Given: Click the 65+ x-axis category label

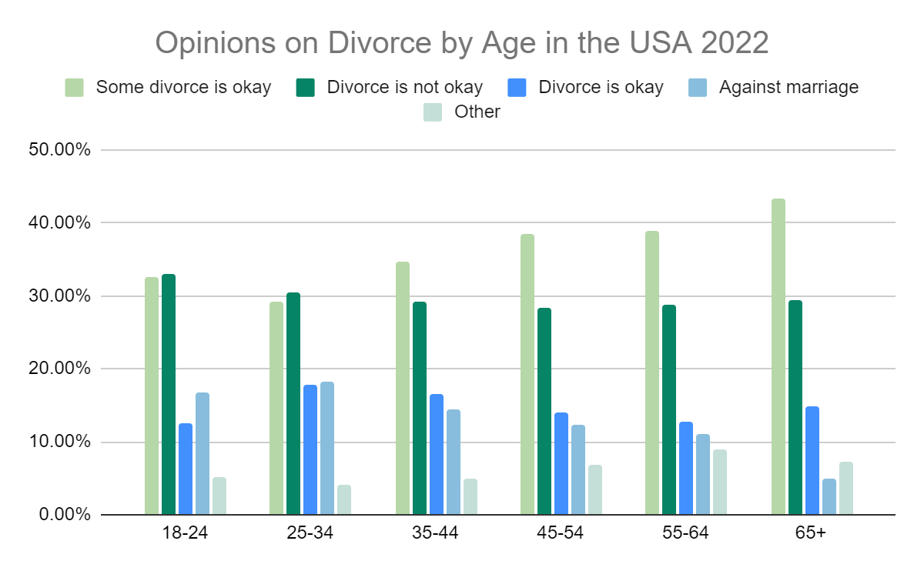Looking at the screenshot, I should click(811, 534).
